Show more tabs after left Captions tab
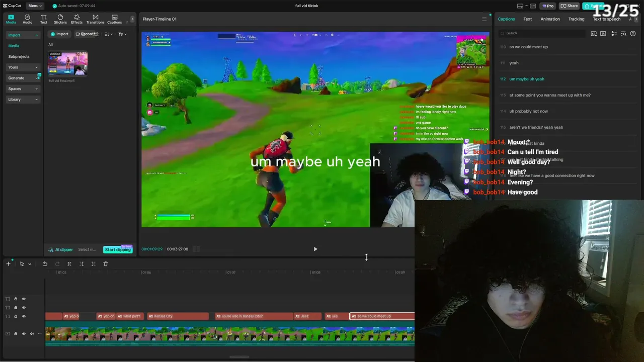This screenshot has width=644, height=362. coord(132,19)
